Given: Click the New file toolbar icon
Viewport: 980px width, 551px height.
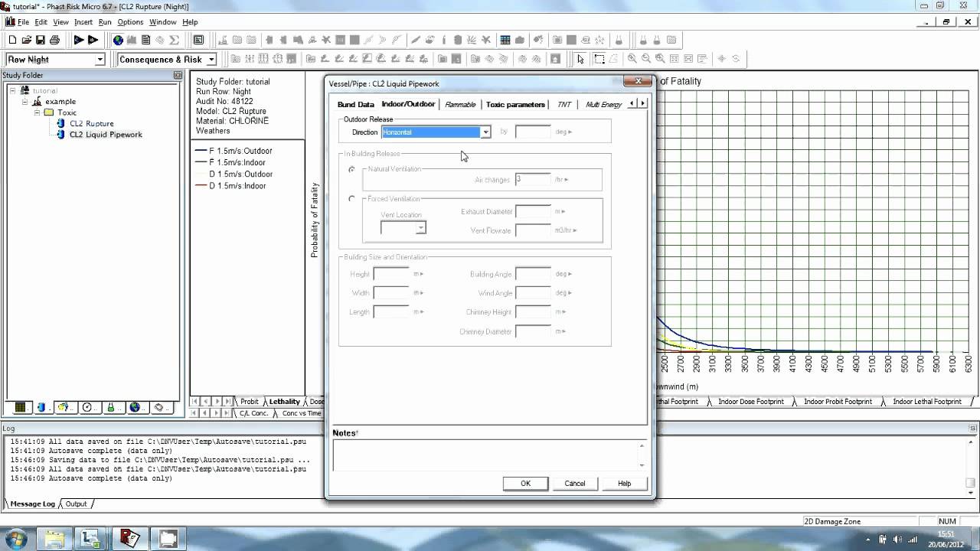Looking at the screenshot, I should [12, 40].
